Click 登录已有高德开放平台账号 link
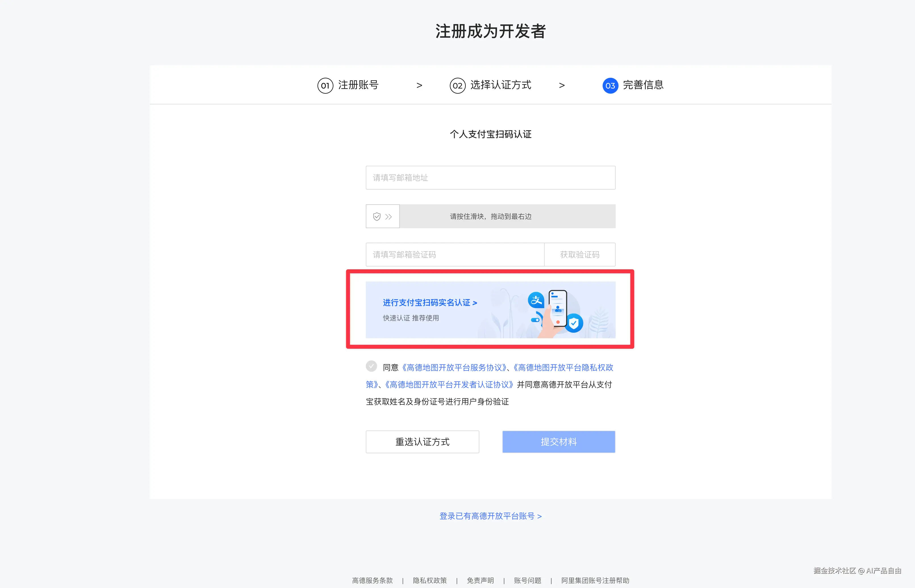 pos(490,516)
